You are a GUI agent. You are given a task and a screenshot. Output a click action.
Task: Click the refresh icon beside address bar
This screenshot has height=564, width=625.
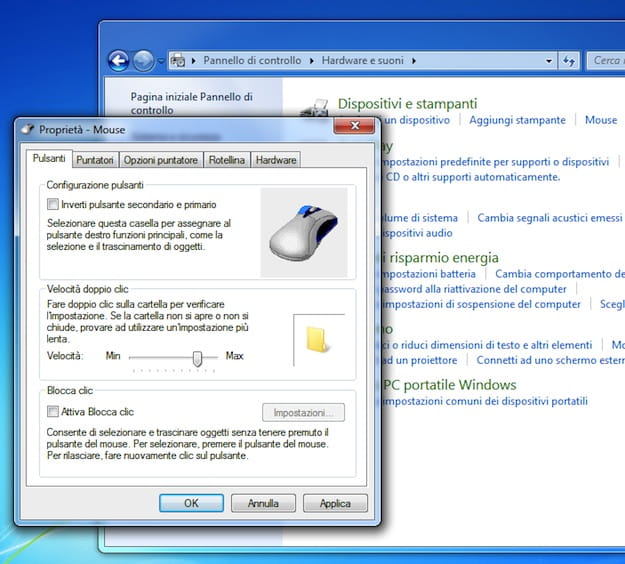(570, 61)
